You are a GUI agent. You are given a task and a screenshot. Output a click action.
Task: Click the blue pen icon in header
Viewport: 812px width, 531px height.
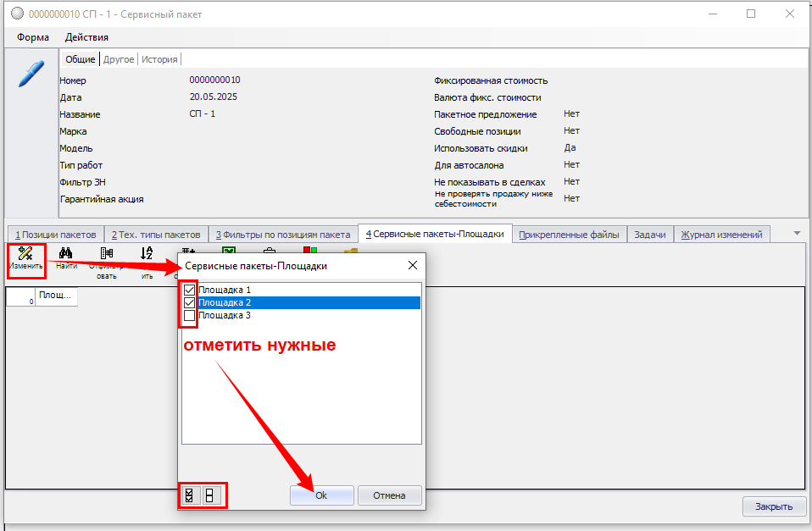[31, 74]
